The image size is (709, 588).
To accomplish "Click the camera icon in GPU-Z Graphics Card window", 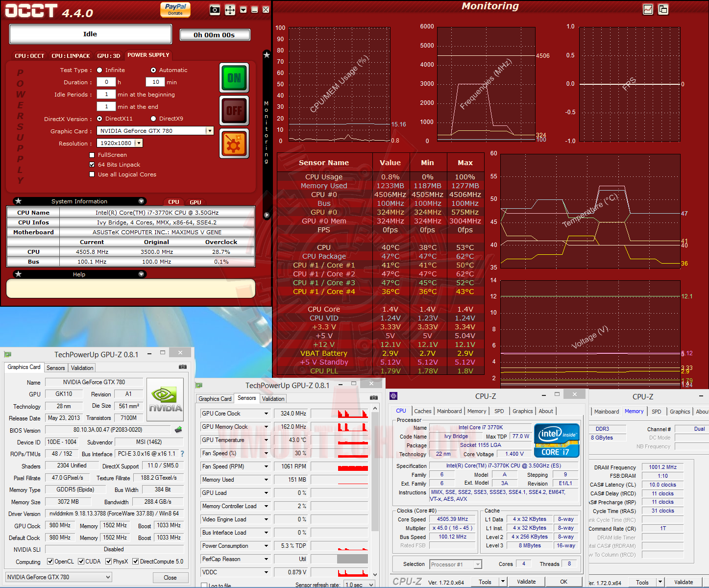I will [183, 367].
